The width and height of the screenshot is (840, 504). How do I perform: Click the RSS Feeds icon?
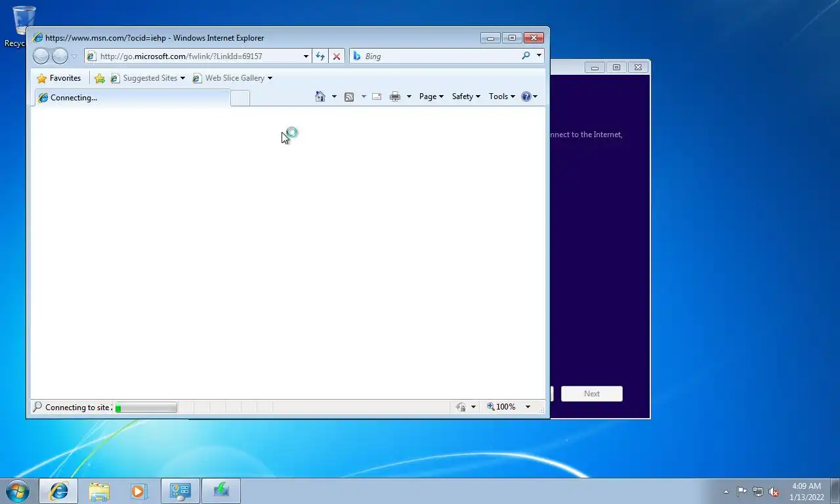(x=349, y=96)
